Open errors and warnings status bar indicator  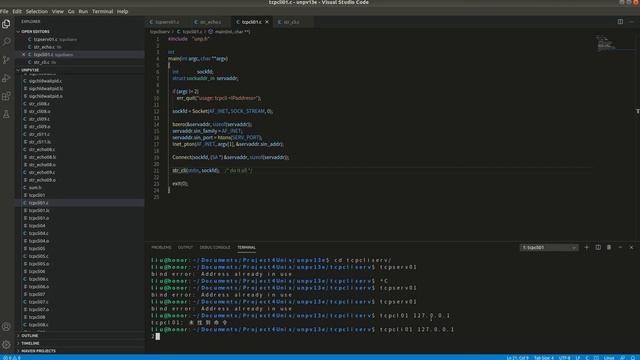(11, 358)
